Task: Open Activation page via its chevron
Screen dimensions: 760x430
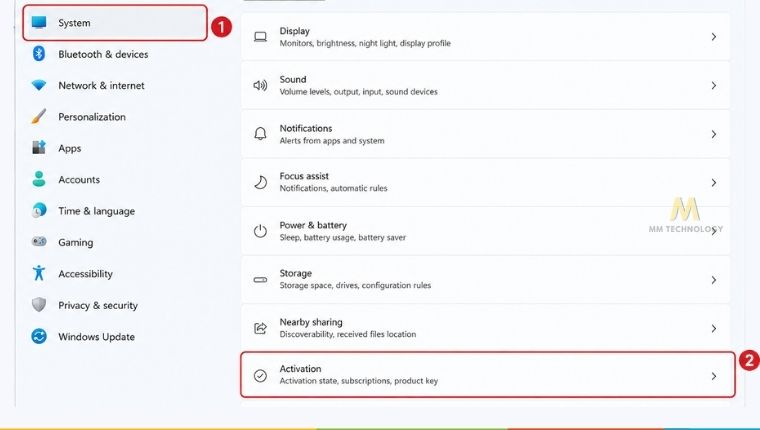Action: [713, 376]
